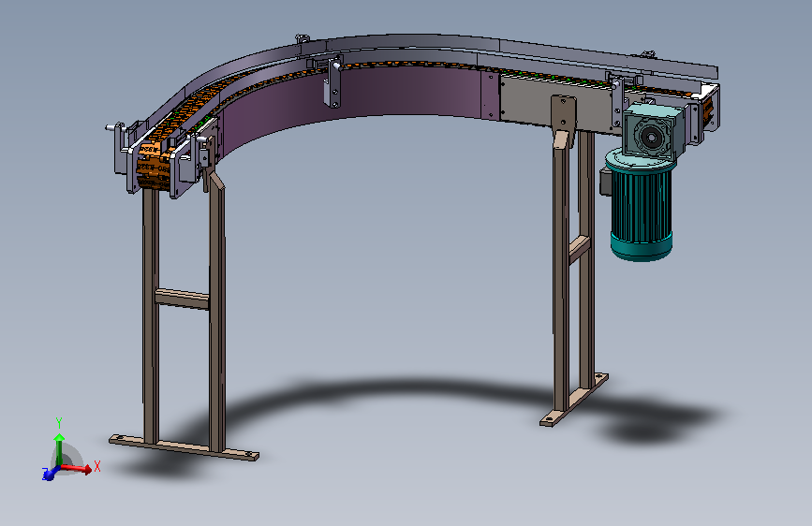Viewport: 812px width, 526px height.
Task: Click the motor's junction box
Action: pos(605,182)
